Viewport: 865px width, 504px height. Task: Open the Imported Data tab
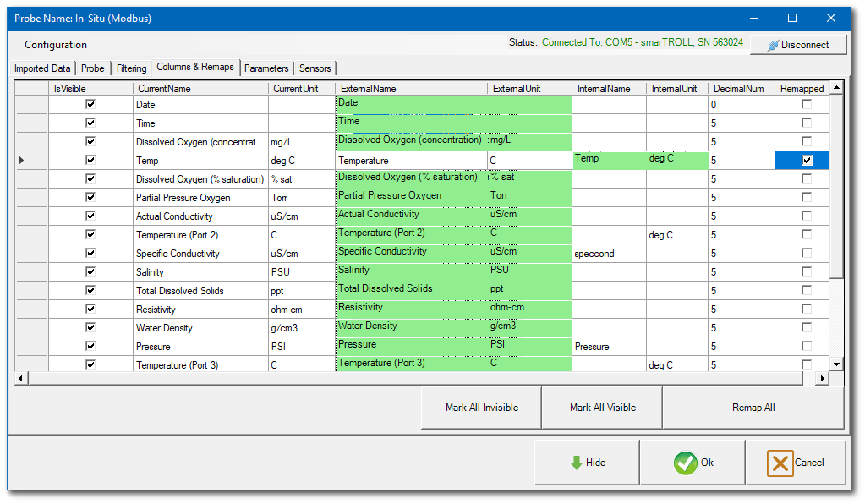42,68
